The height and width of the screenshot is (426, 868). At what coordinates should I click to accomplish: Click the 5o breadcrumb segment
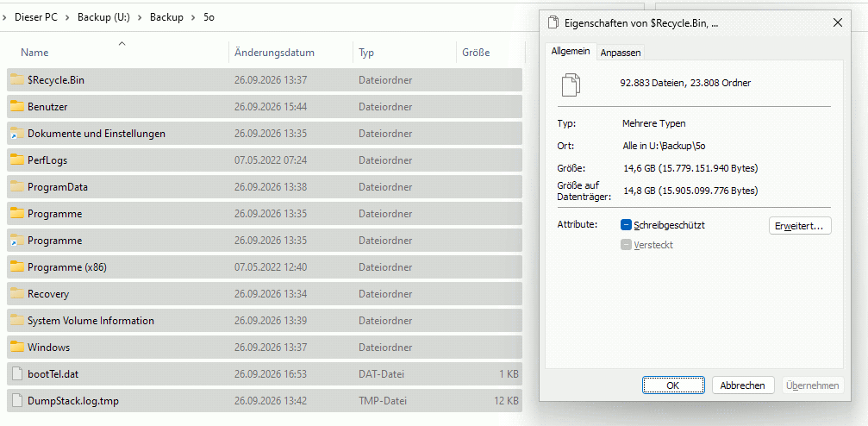[209, 17]
